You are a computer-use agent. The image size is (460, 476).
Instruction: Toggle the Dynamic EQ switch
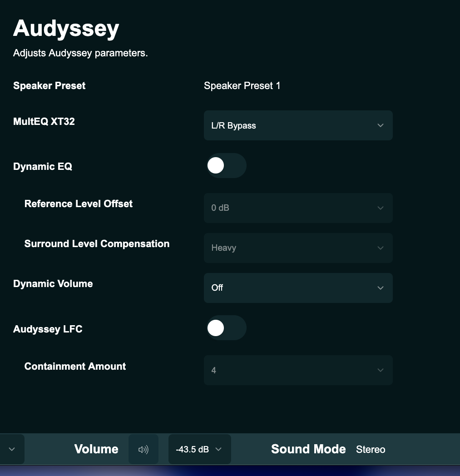(x=226, y=165)
